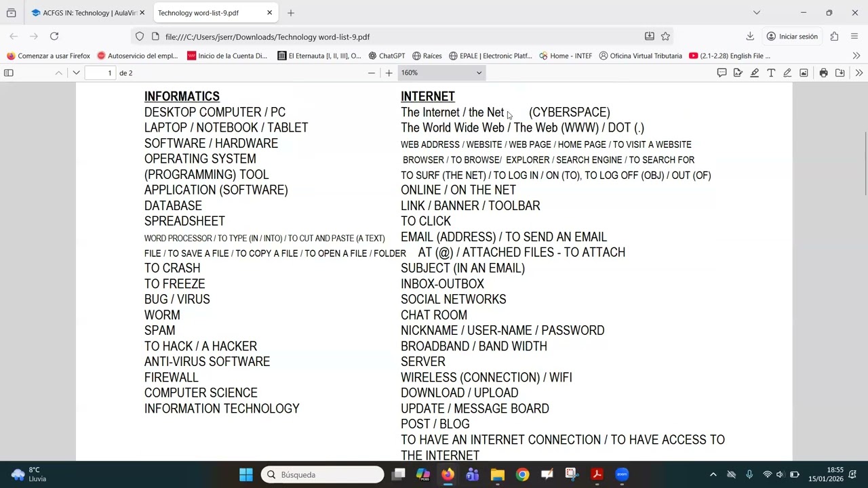Open the Windows Start menu

[x=246, y=474]
